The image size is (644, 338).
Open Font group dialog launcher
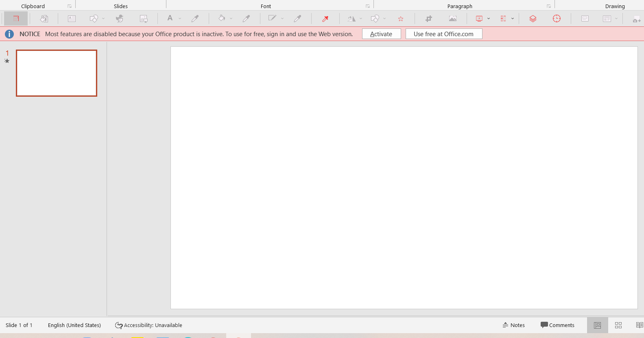tap(368, 6)
